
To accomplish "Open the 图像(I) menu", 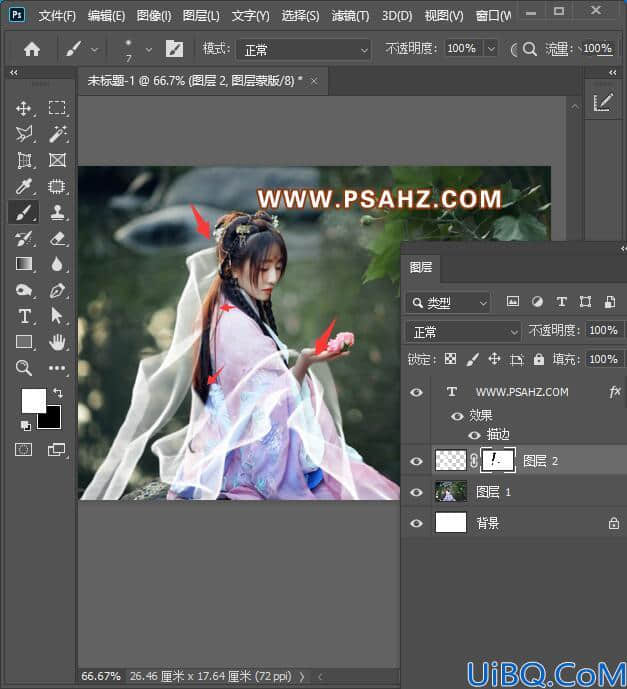I will (x=154, y=16).
